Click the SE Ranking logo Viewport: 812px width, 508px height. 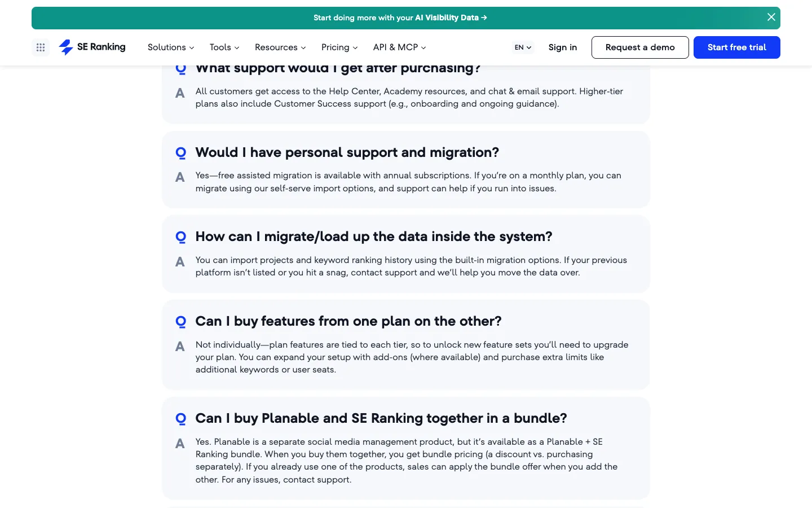click(92, 47)
